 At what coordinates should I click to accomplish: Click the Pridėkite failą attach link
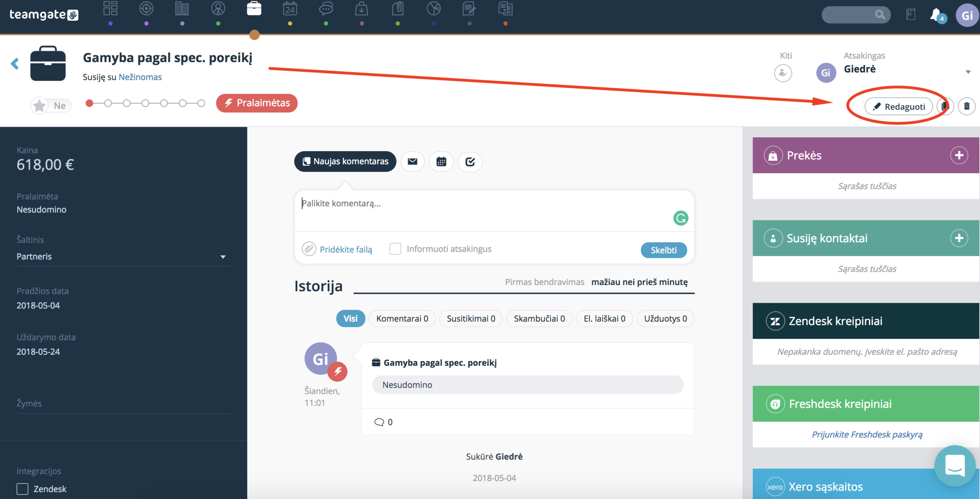tap(346, 249)
